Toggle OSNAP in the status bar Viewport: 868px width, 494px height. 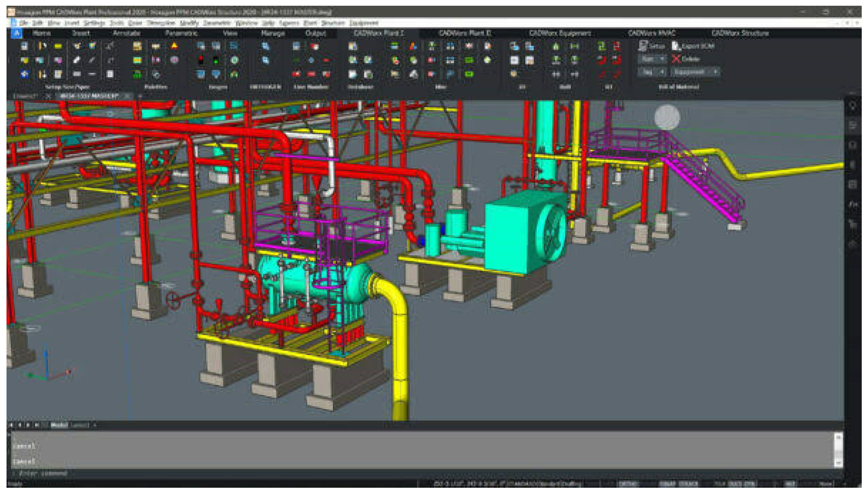[689, 484]
